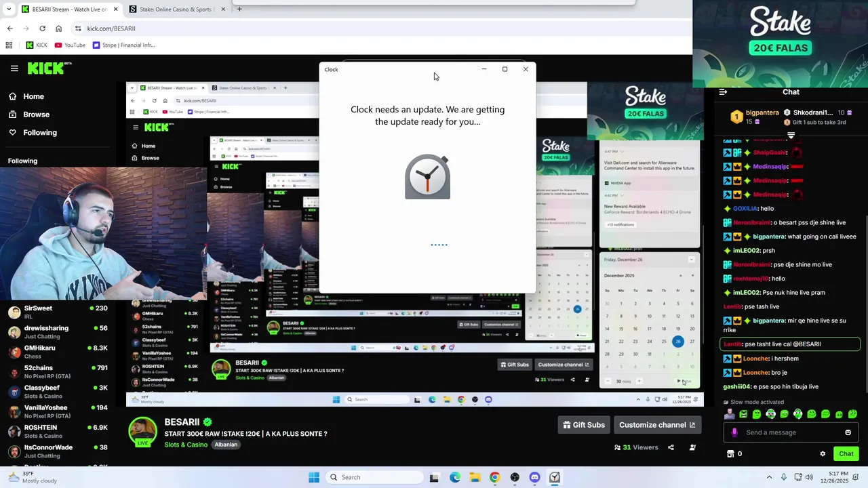Click the pinned Lentib message
This screenshot has width=868, height=488.
click(x=790, y=344)
